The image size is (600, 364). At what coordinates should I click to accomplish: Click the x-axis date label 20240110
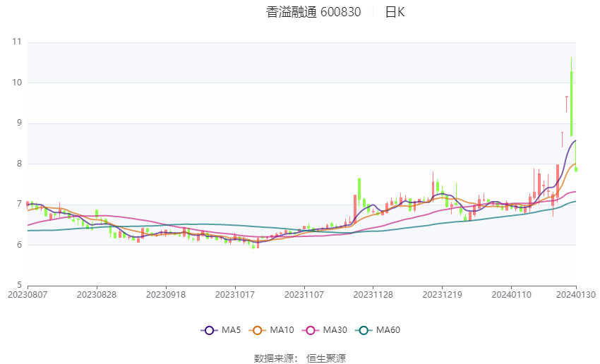512,295
